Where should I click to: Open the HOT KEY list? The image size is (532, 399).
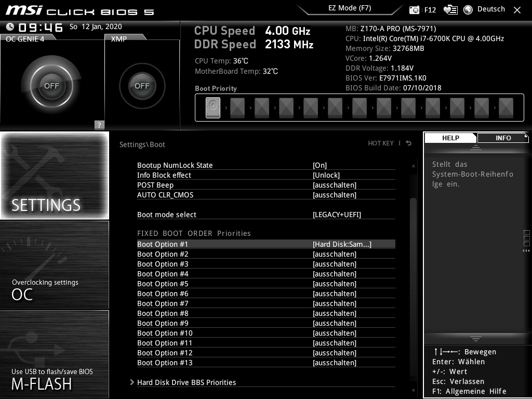pyautogui.click(x=381, y=143)
